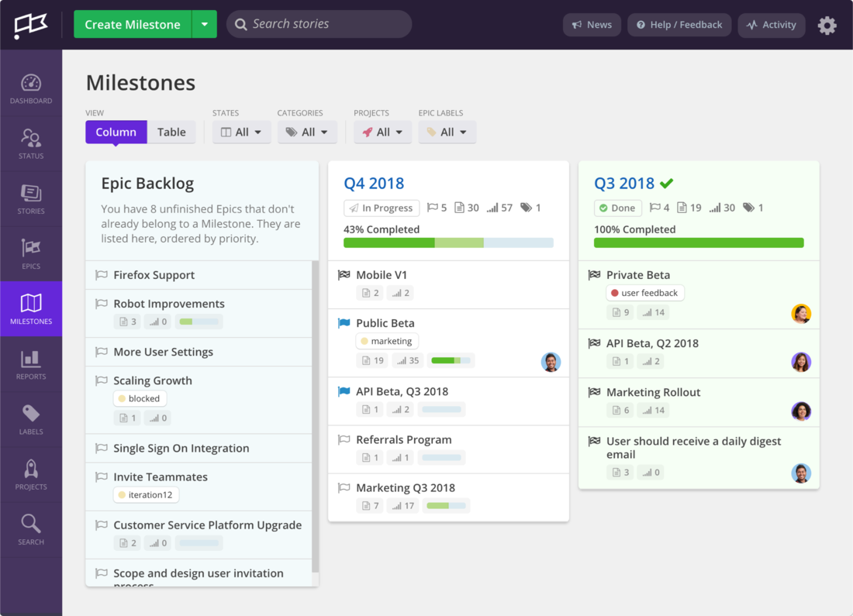Open the Activity tab in header
The width and height of the screenshot is (853, 616).
pos(771,25)
